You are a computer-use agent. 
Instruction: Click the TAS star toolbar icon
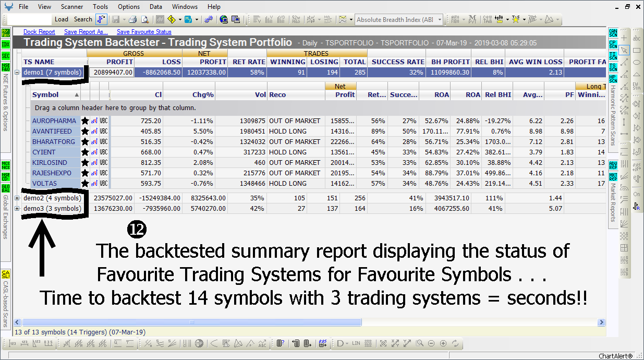point(516,19)
